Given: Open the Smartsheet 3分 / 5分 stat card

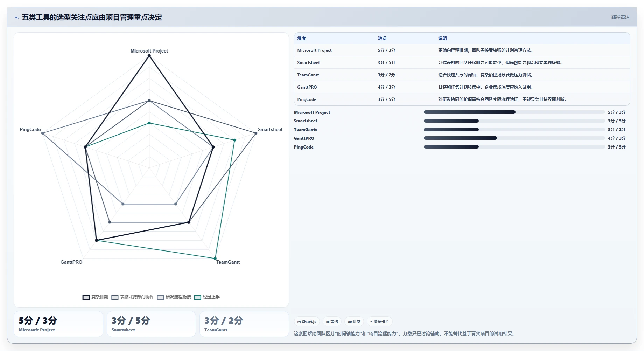Looking at the screenshot, I should point(151,324).
